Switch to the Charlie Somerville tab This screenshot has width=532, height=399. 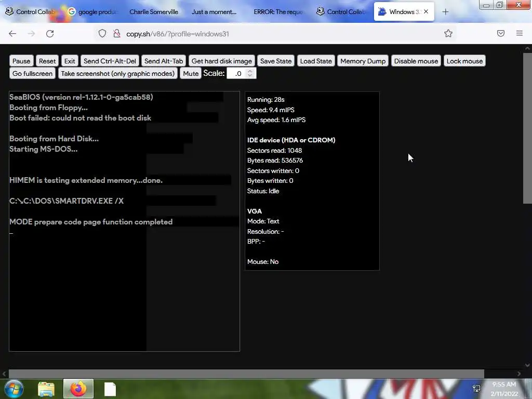point(154,12)
